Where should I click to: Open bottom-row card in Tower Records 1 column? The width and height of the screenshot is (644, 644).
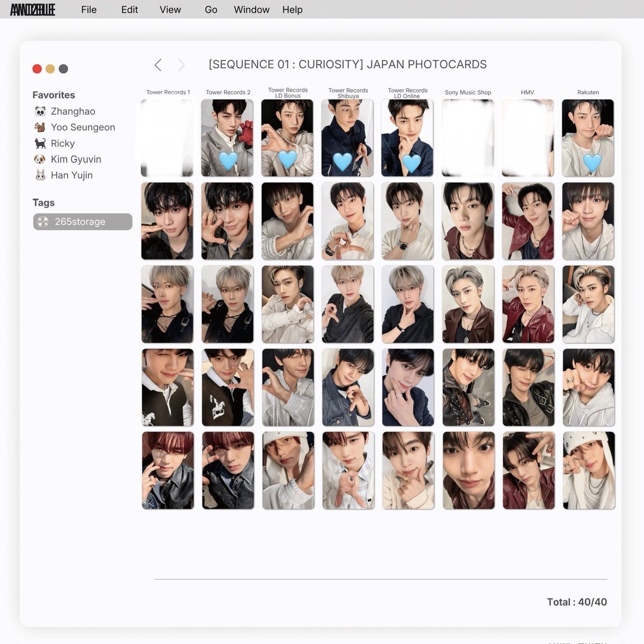[167, 471]
